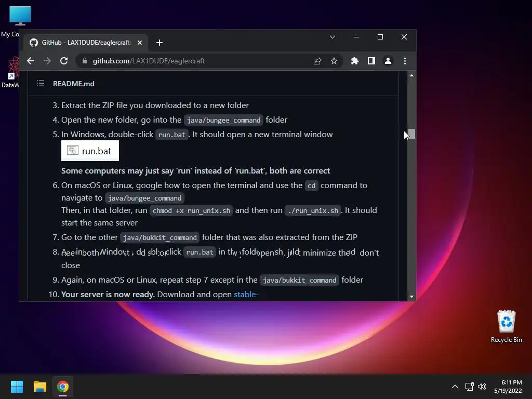Add a new Chrome tab
Viewport: 532px width, 399px height.
click(159, 43)
